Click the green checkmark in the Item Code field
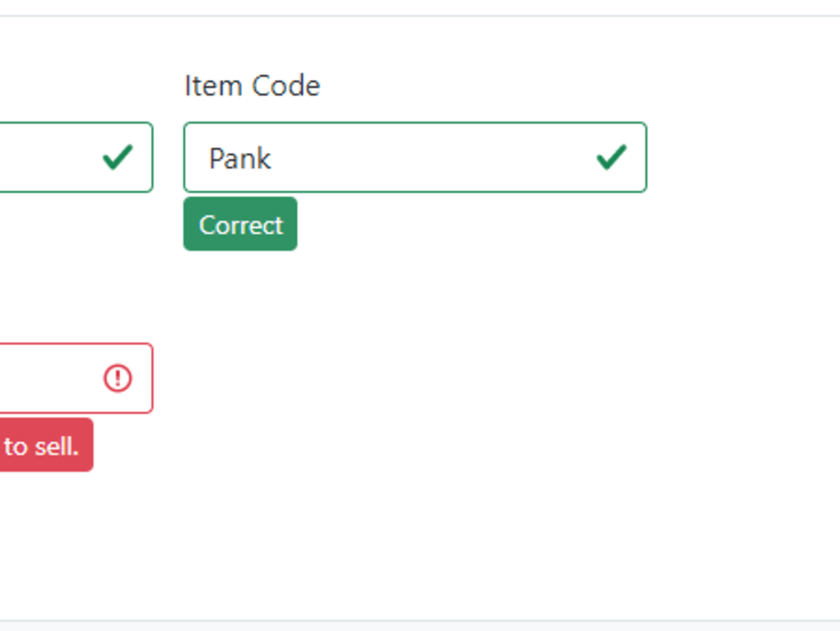840x631 pixels. [x=612, y=157]
